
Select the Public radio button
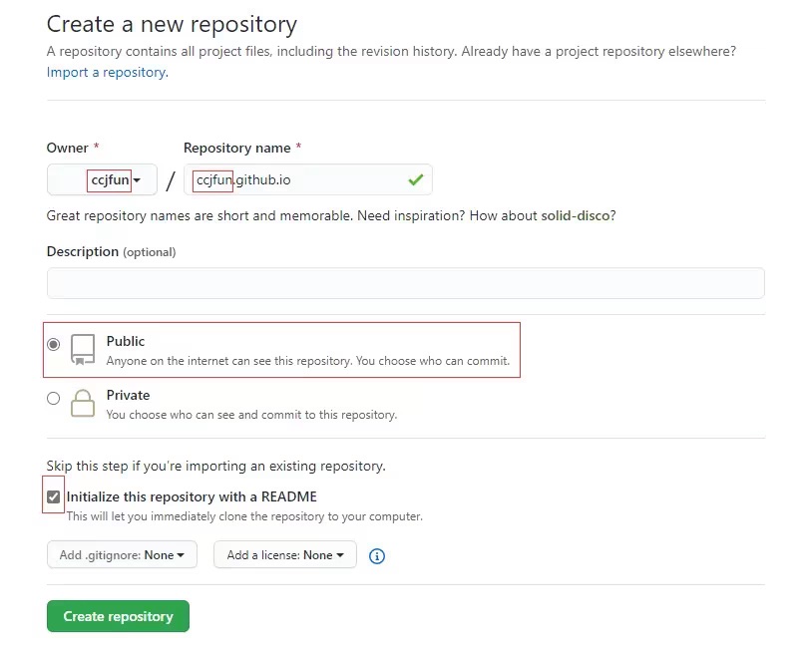pos(54,345)
